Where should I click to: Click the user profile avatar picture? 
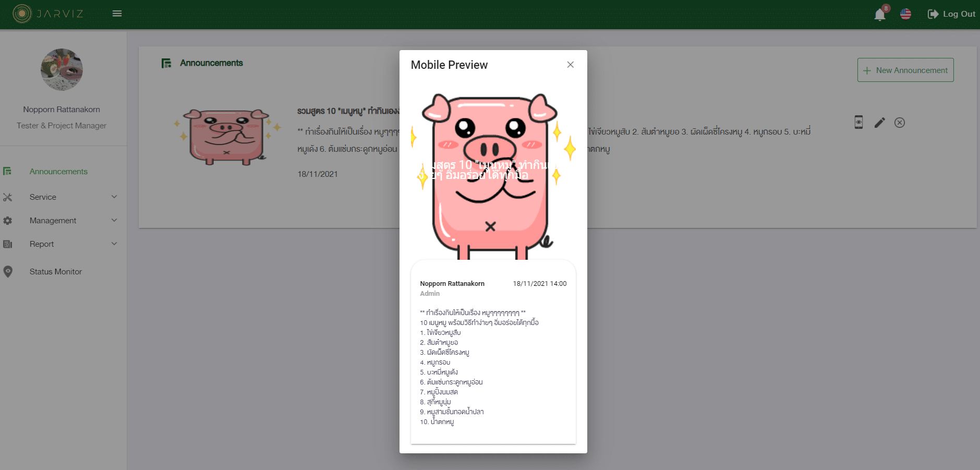point(62,70)
